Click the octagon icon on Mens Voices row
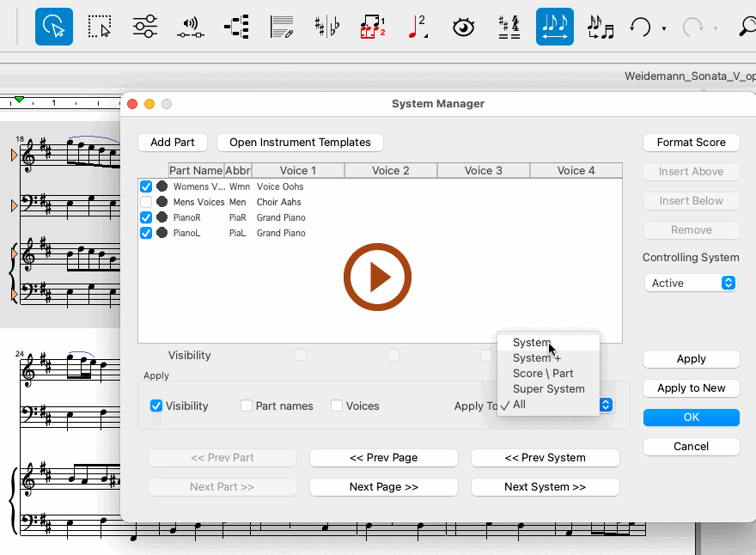Image resolution: width=756 pixels, height=555 pixels. [x=162, y=202]
